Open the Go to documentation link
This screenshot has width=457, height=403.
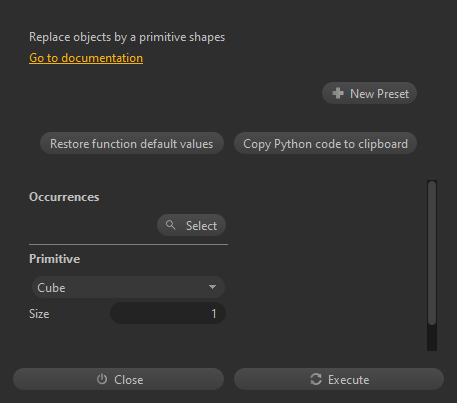pyautogui.click(x=86, y=58)
